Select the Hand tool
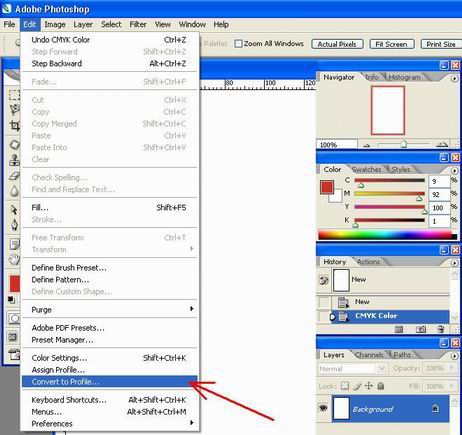The image size is (462, 435). [x=14, y=259]
